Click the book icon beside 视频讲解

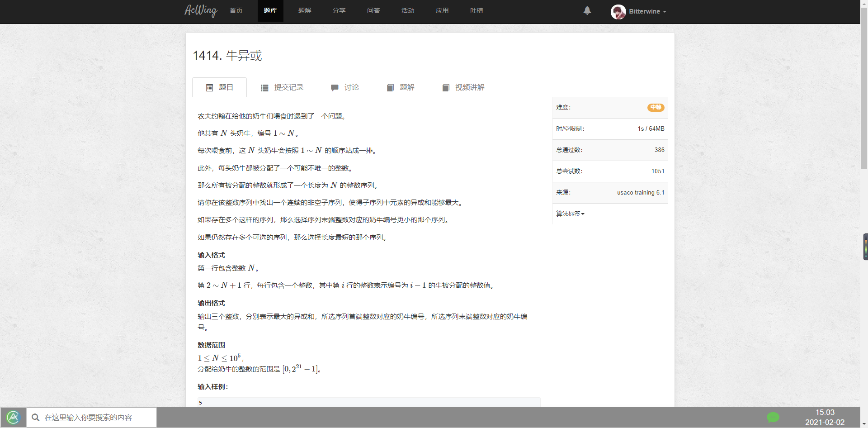tap(446, 88)
